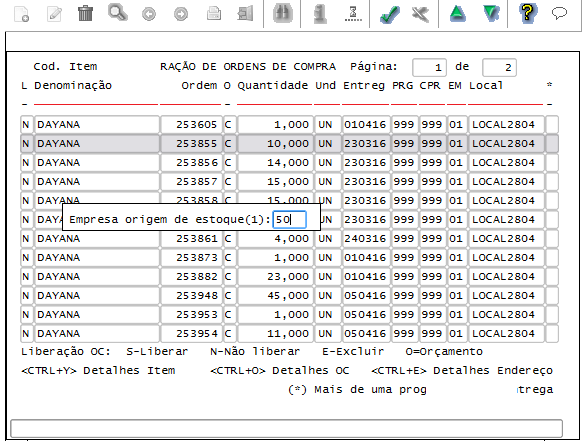This screenshot has height=441, width=582.
Task: Click quantity 14,000 cell
Action: 275,162
